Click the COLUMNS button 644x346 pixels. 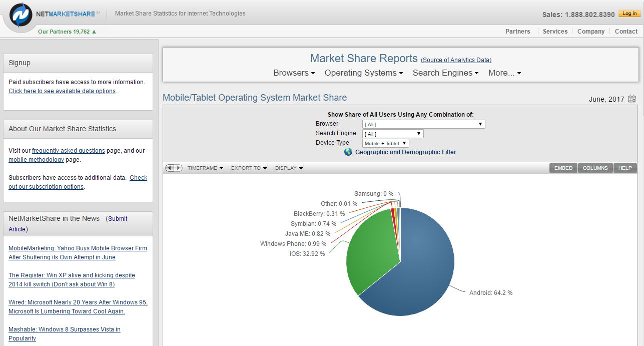coord(595,168)
